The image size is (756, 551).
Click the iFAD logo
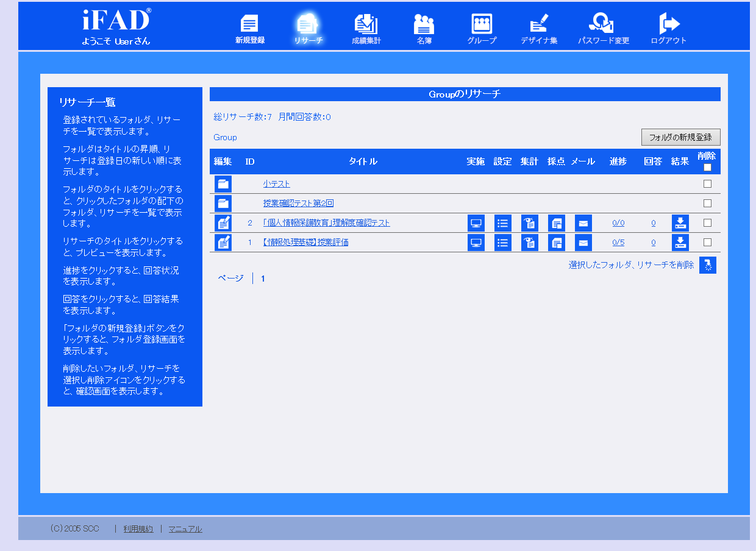point(116,20)
